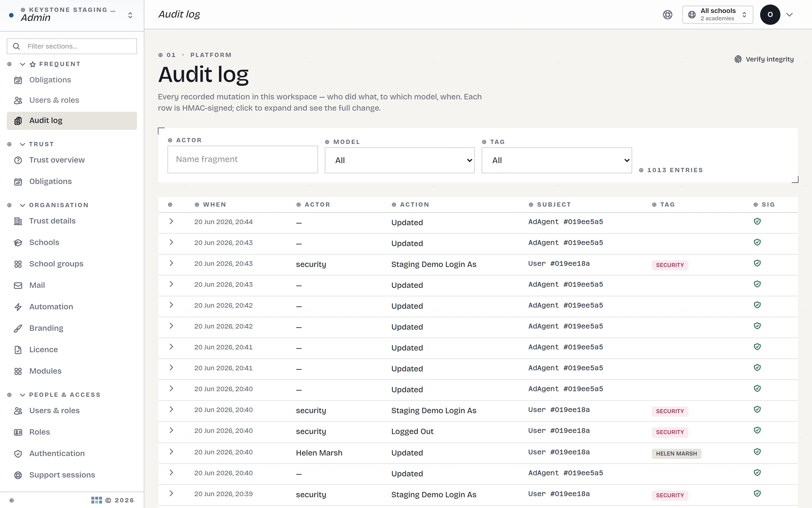
Task: Collapse the Frequent sidebar section
Action: pyautogui.click(x=23, y=64)
